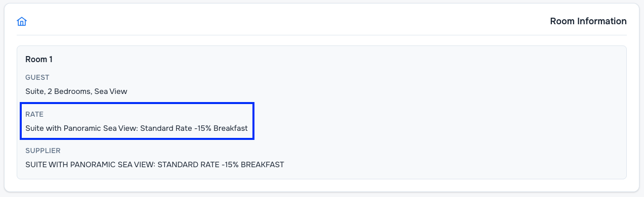644x197 pixels.
Task: Click the RATE field label
Action: click(x=34, y=115)
